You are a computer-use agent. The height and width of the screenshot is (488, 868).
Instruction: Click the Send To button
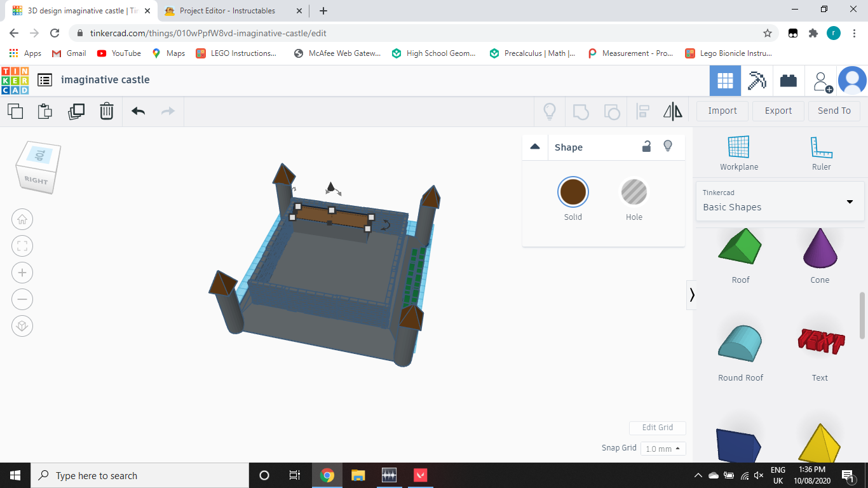(834, 111)
